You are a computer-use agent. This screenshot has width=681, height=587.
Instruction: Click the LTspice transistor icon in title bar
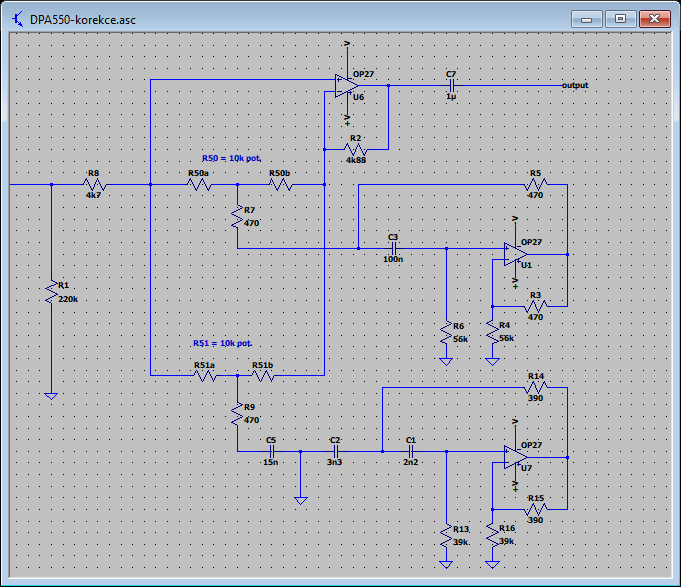point(17,19)
